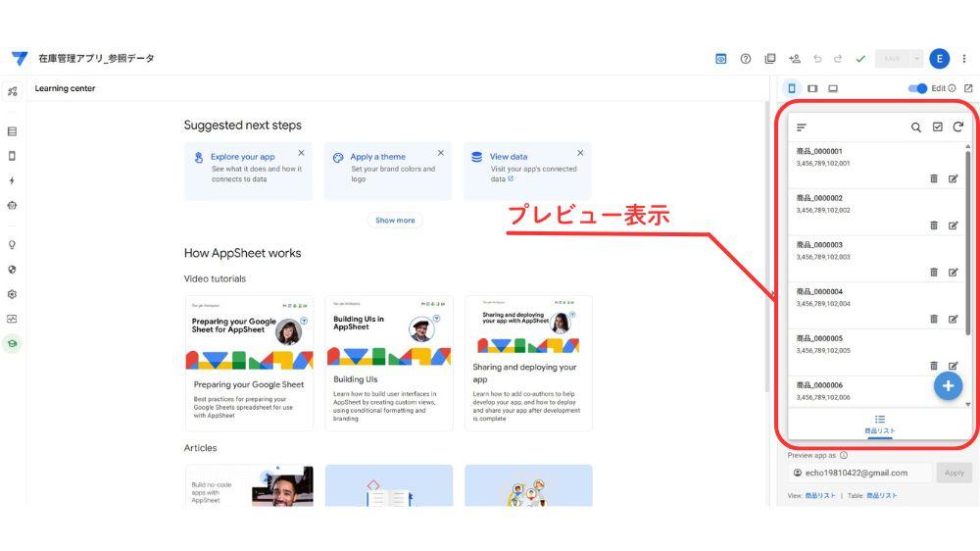Open the three-dot more menu
980x551 pixels.
click(963, 59)
